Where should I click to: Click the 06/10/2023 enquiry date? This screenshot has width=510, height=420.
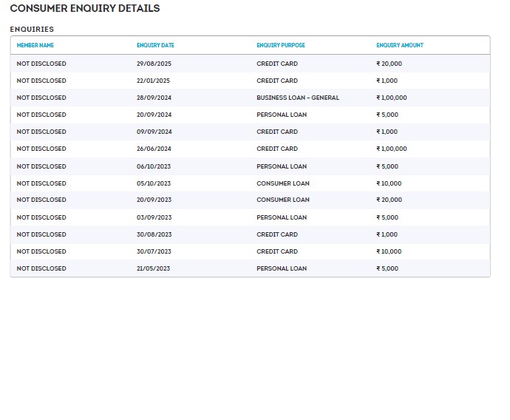coord(154,166)
